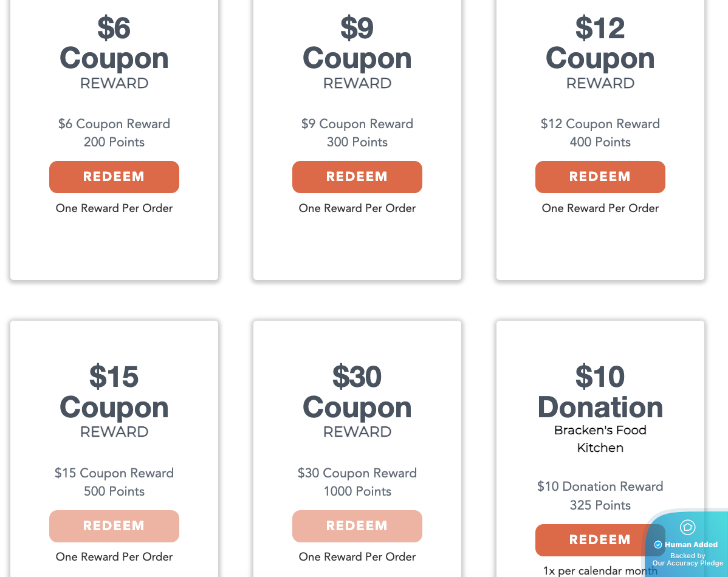Select the Human Added badge label
This screenshot has height=577, width=728.
coord(691,545)
